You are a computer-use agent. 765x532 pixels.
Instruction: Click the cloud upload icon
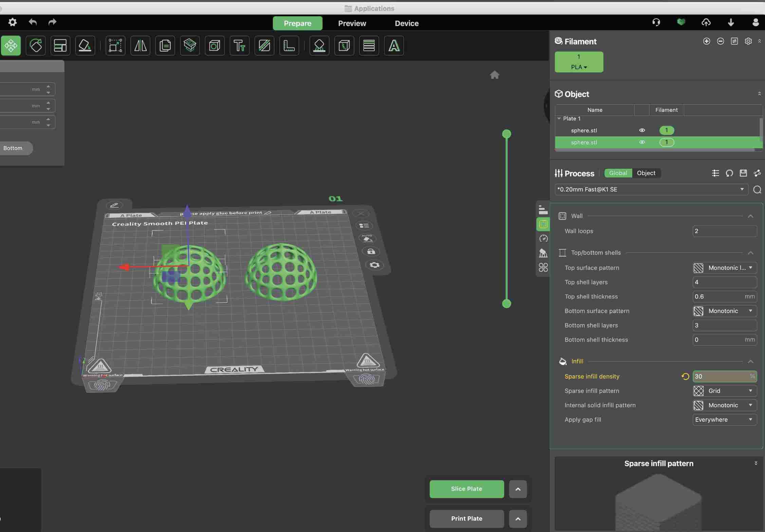(706, 22)
